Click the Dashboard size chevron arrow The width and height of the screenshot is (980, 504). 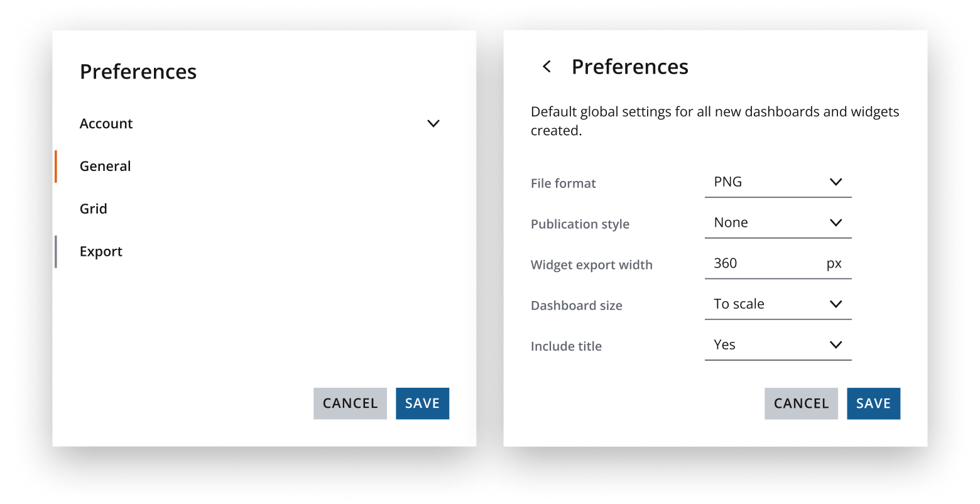click(836, 304)
